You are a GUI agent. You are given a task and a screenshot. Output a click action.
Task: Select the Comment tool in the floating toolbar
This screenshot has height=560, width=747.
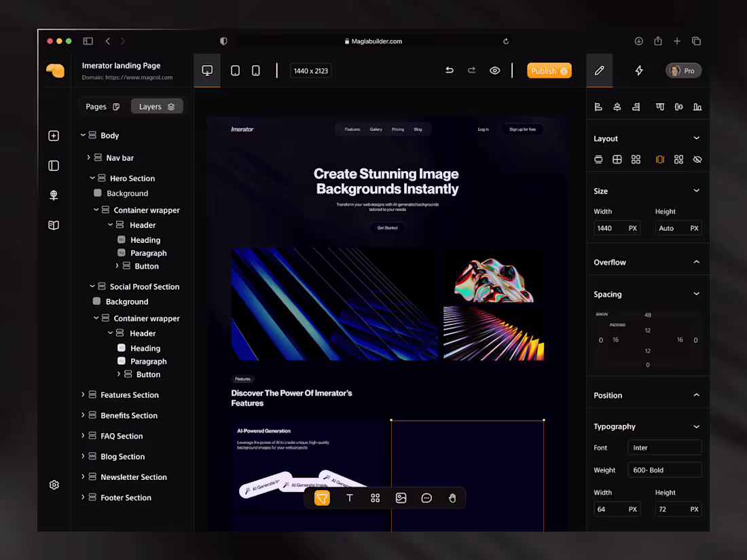[x=426, y=498]
